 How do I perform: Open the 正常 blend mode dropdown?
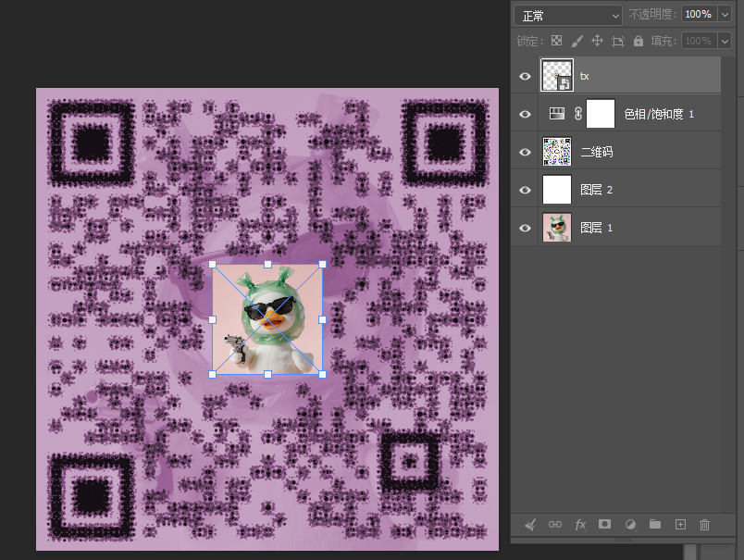(x=568, y=16)
